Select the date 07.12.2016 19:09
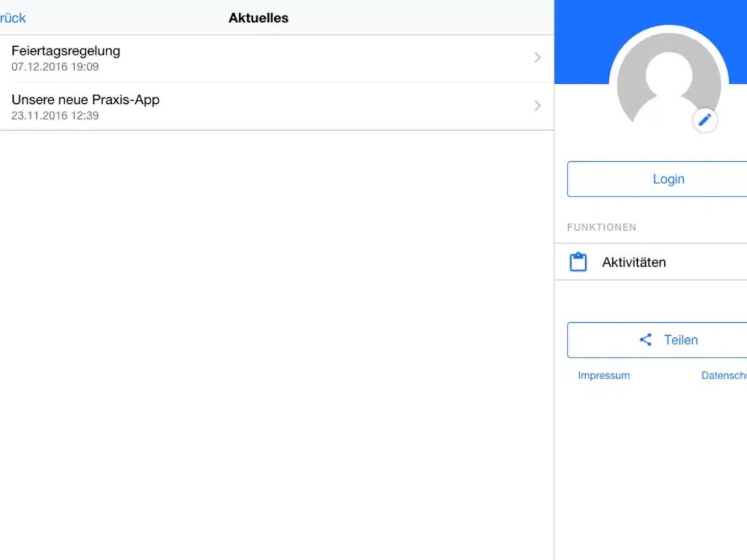Viewport: 747px width, 560px height. coord(55,67)
